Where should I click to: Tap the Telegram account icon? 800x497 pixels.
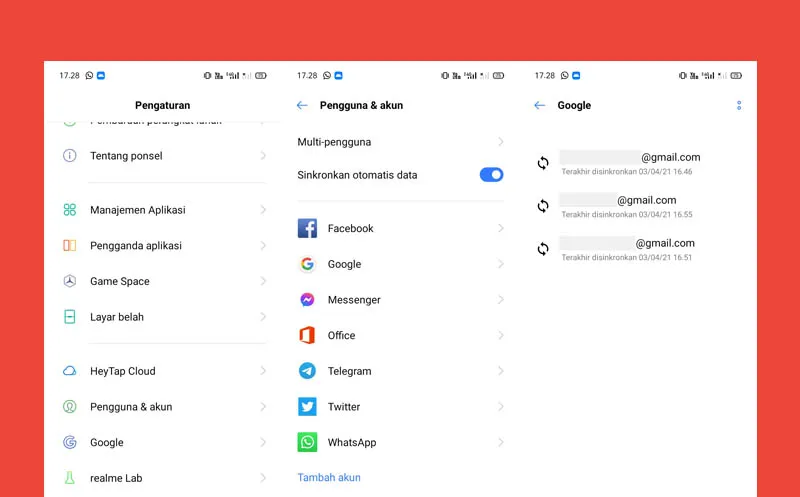click(x=307, y=371)
